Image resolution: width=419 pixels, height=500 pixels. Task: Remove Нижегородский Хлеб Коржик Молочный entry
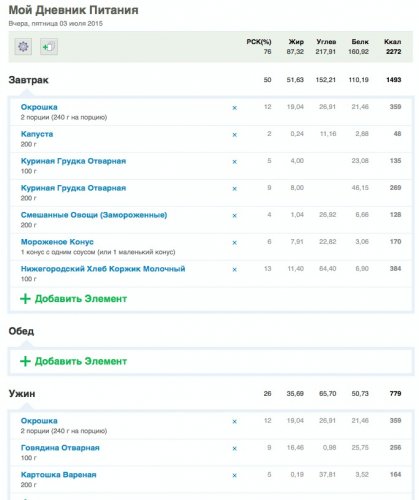[x=235, y=270]
